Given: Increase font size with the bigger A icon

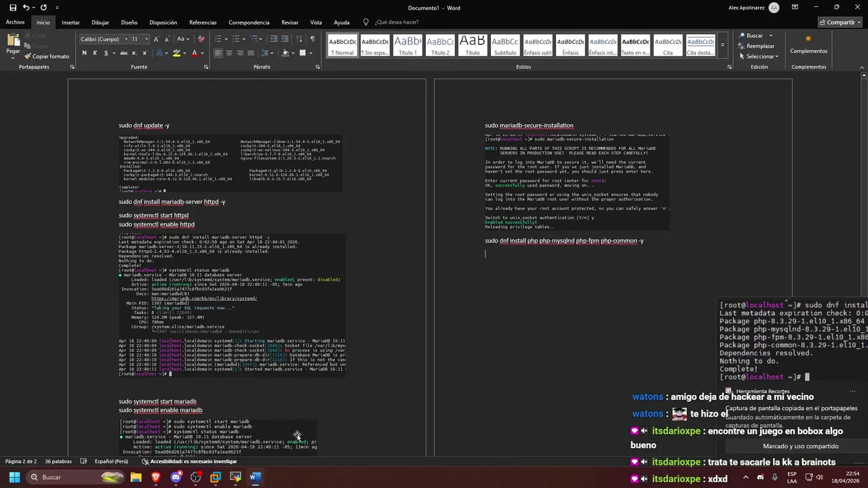Looking at the screenshot, I should click(x=156, y=39).
